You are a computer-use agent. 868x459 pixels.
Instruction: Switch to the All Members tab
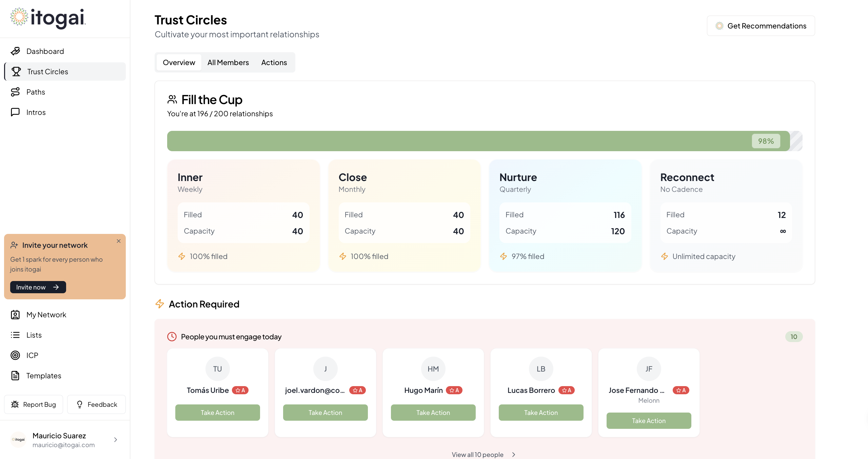coord(228,62)
